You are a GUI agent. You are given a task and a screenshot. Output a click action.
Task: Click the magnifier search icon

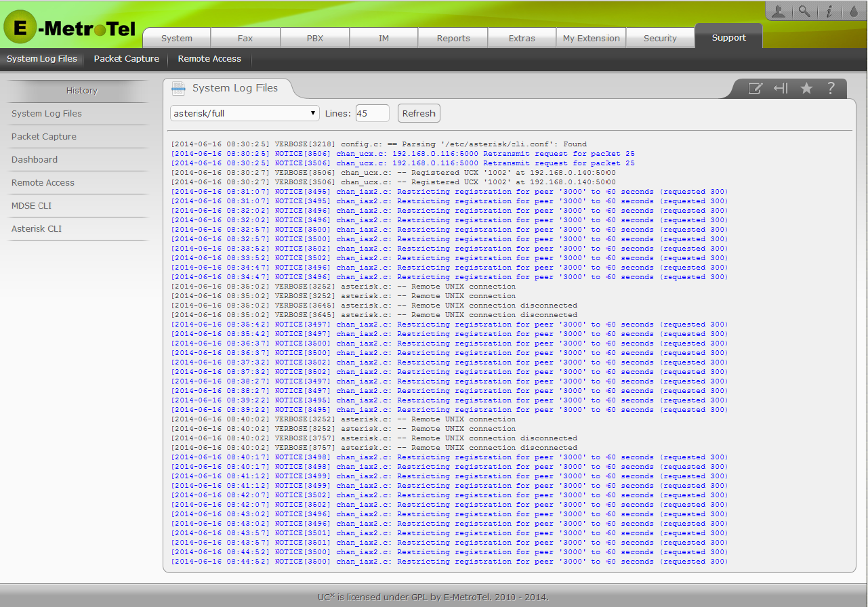[x=804, y=11]
